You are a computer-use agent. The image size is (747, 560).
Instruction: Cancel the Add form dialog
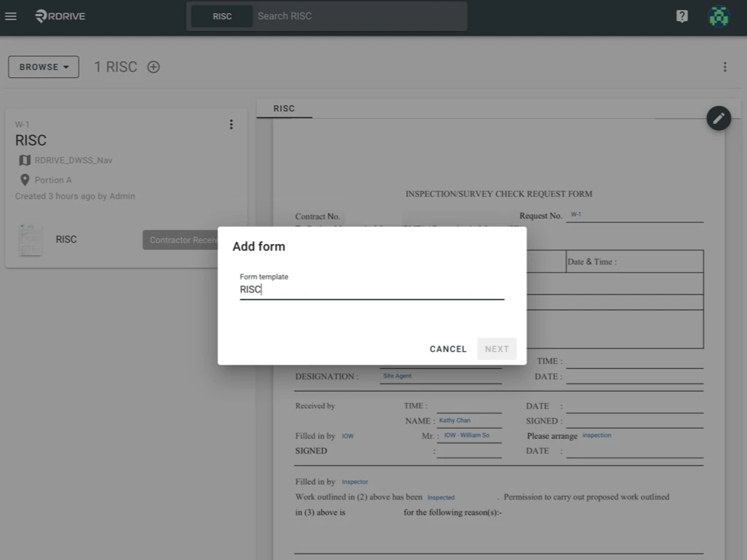pyautogui.click(x=447, y=349)
